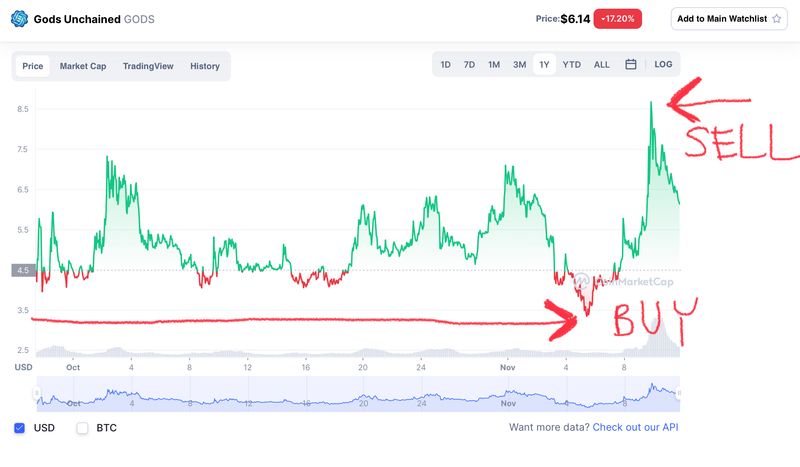This screenshot has width=800, height=467.
Task: Click the -17.20% price change badge
Action: click(x=617, y=19)
